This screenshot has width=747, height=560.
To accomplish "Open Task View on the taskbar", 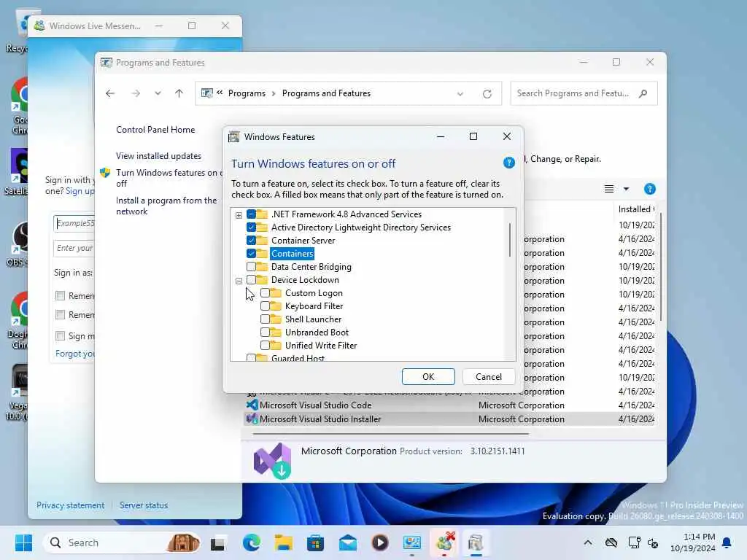I will pos(218,542).
